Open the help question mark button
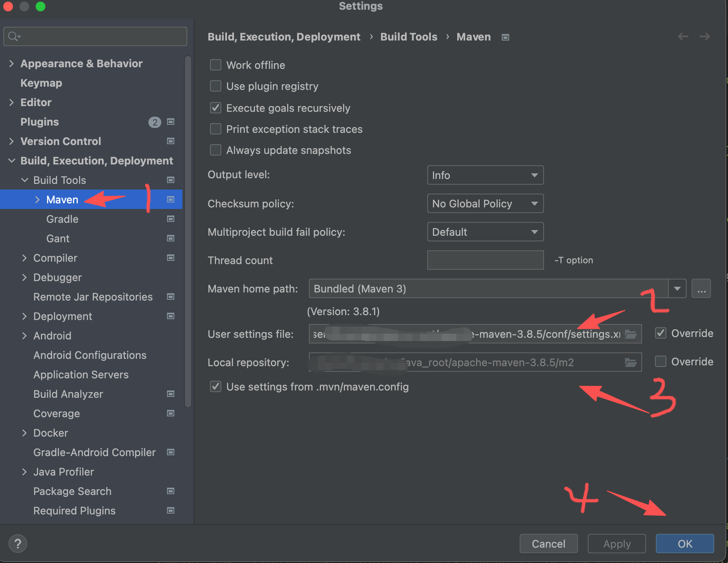This screenshot has width=728, height=563. [x=18, y=544]
